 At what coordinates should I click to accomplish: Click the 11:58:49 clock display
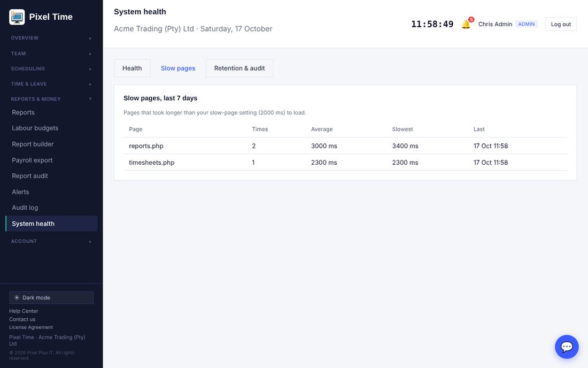(432, 24)
